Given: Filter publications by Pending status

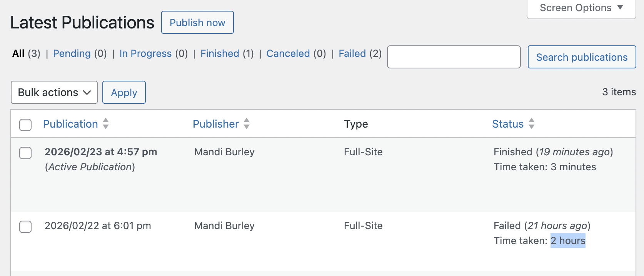Looking at the screenshot, I should (72, 53).
